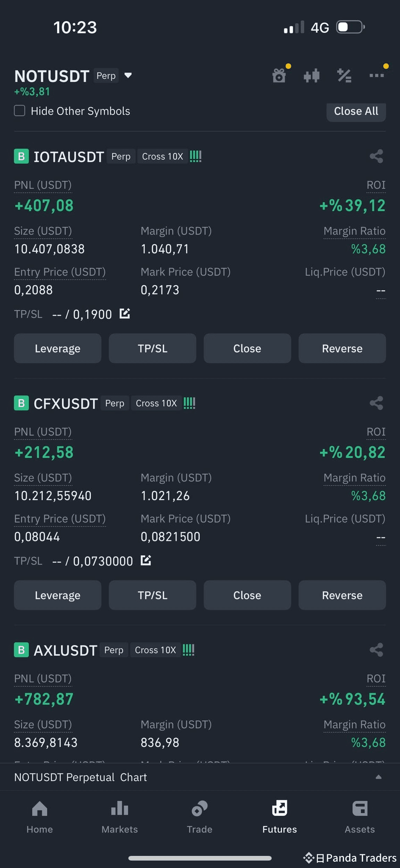Viewport: 400px width, 868px height.
Task: Share the CFXUSDT position
Action: tap(376, 403)
